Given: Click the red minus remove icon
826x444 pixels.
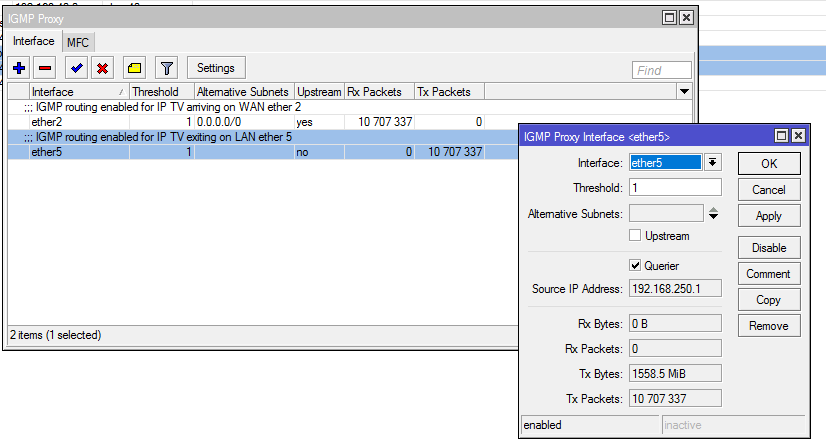Looking at the screenshot, I should 45,68.
